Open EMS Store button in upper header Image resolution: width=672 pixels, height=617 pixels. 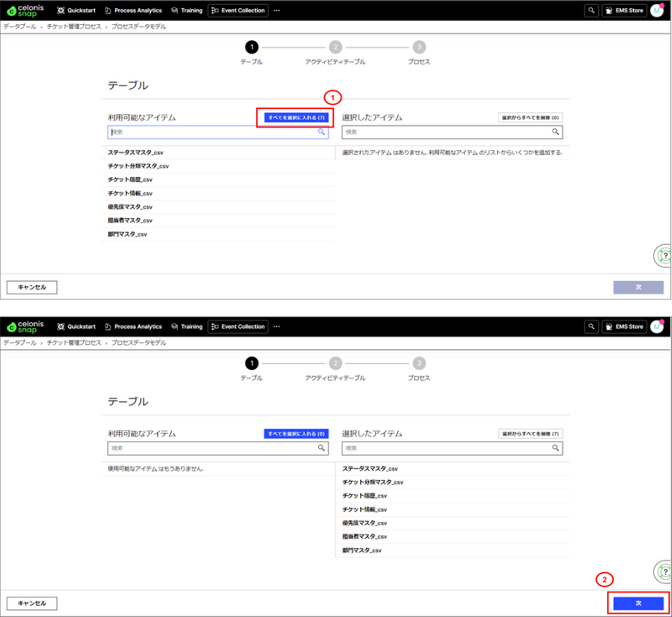click(624, 10)
